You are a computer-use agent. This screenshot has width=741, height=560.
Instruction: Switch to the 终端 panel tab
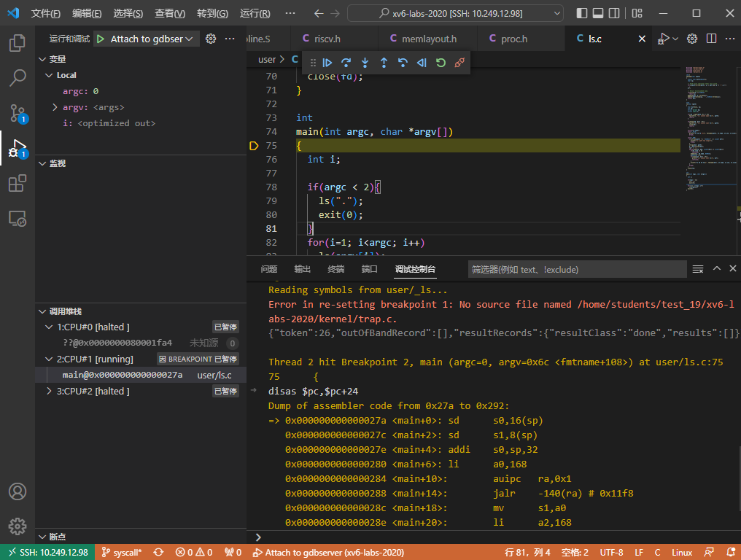[335, 269]
